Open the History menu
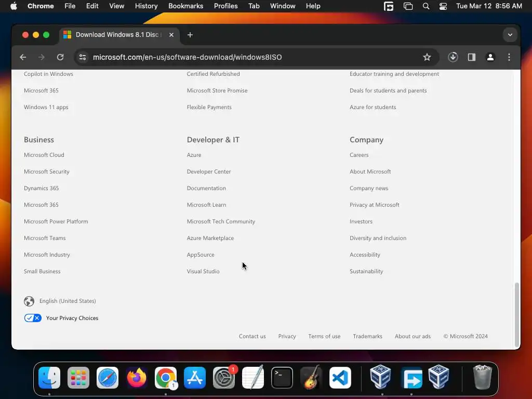This screenshot has width=532, height=399. click(146, 6)
